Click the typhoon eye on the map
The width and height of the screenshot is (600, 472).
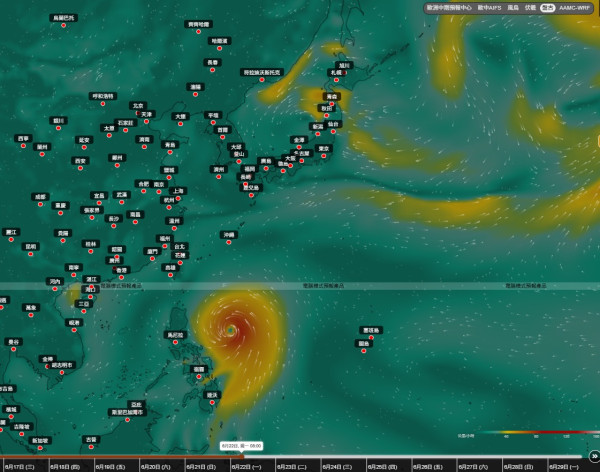(x=231, y=330)
